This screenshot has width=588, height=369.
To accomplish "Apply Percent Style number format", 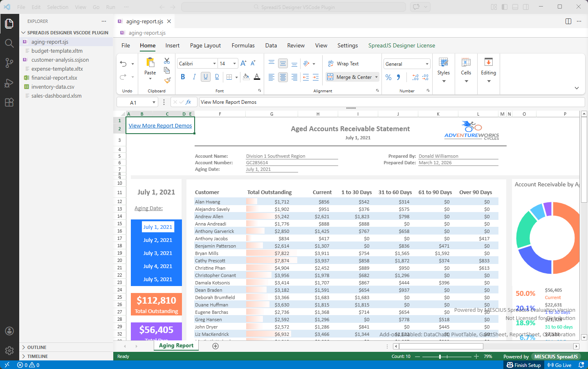I will (388, 77).
